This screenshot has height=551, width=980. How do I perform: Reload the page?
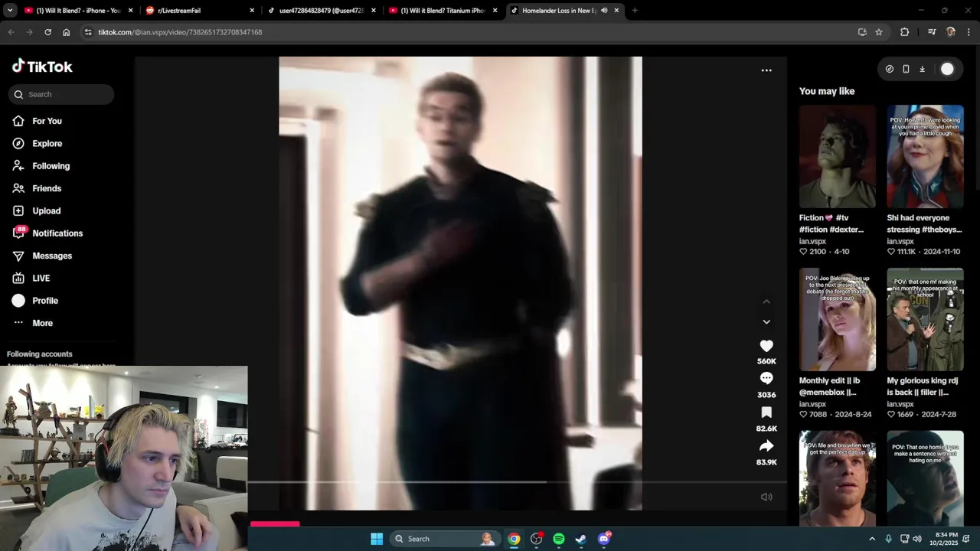(x=47, y=32)
